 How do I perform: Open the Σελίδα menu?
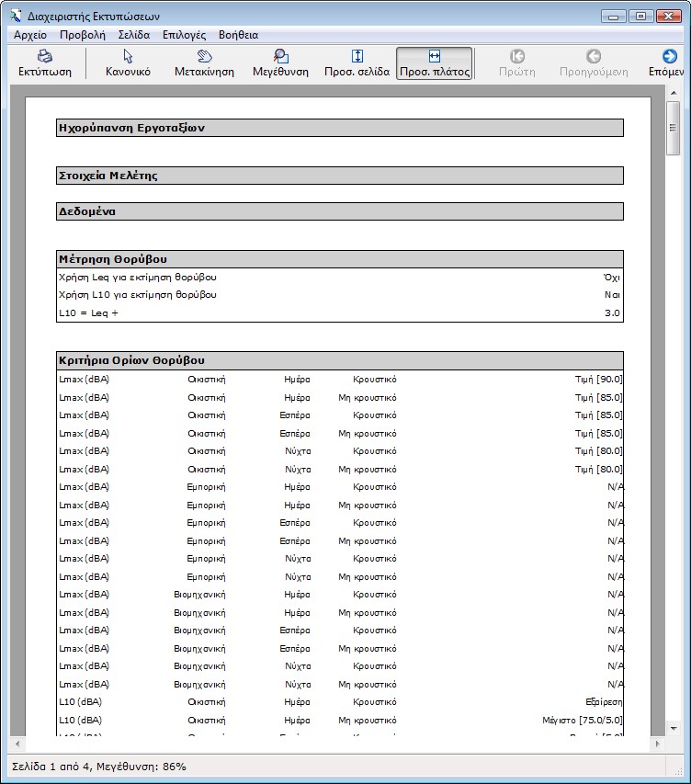pyautogui.click(x=134, y=35)
